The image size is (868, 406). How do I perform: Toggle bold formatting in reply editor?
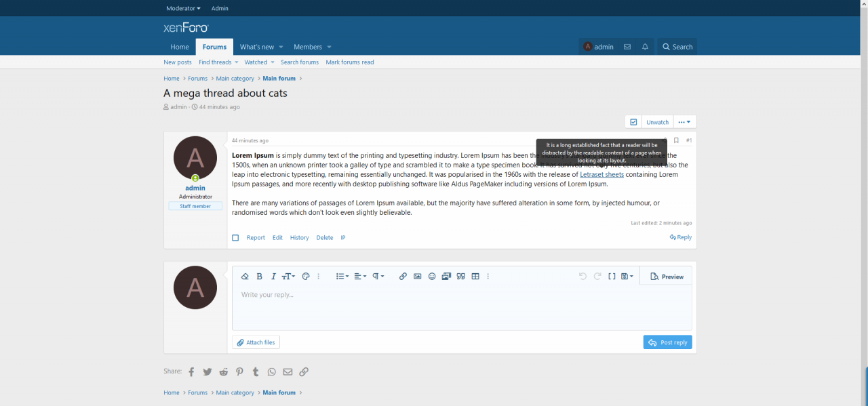click(x=259, y=277)
